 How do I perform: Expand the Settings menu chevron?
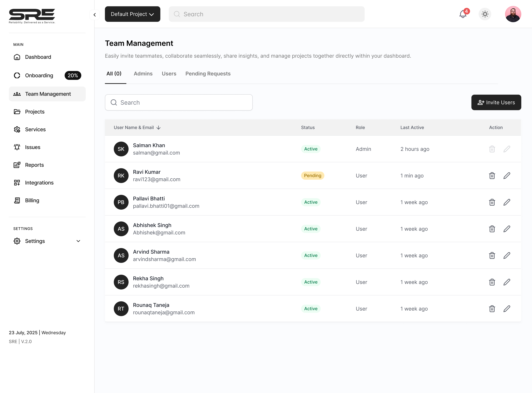point(78,241)
